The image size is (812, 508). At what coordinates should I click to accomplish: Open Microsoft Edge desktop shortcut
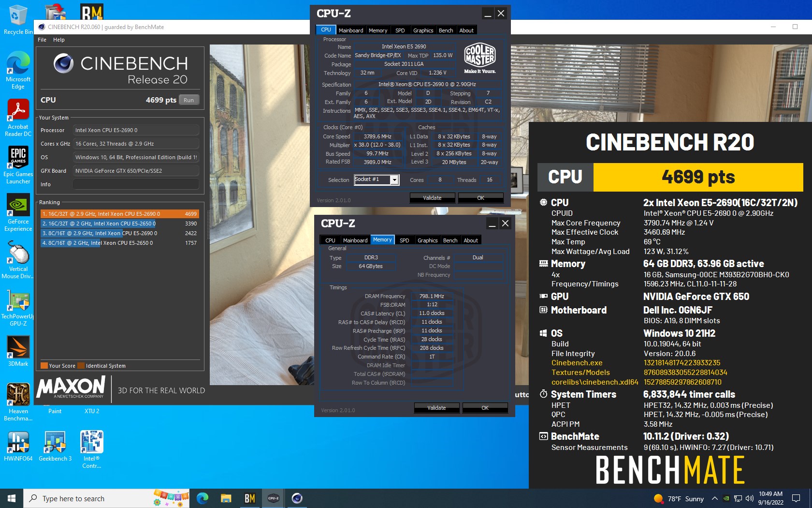[18, 70]
